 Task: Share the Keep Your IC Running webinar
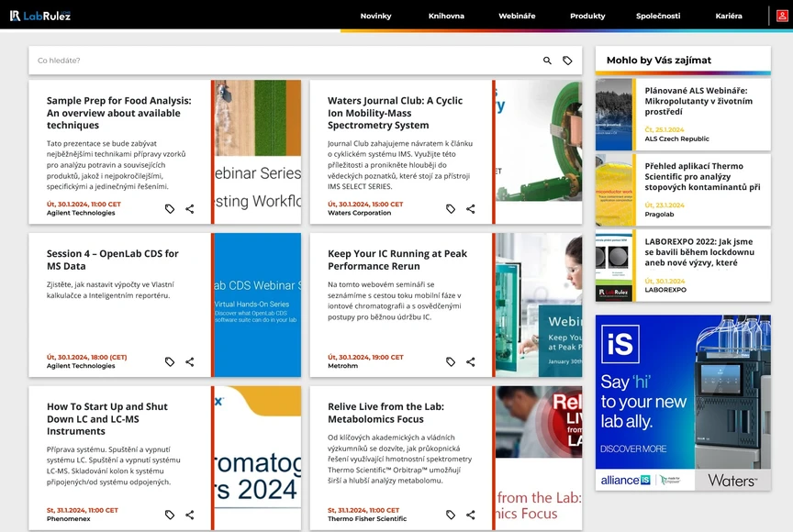pos(470,361)
